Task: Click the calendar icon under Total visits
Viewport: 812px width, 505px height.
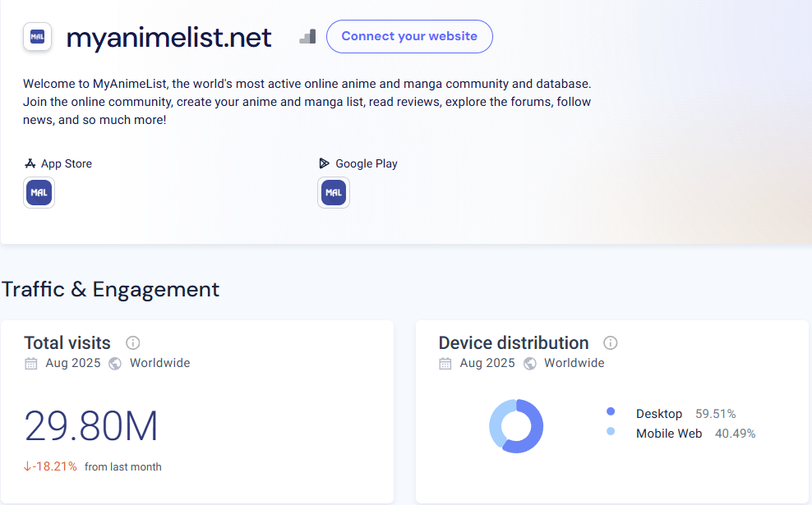Action: [31, 364]
